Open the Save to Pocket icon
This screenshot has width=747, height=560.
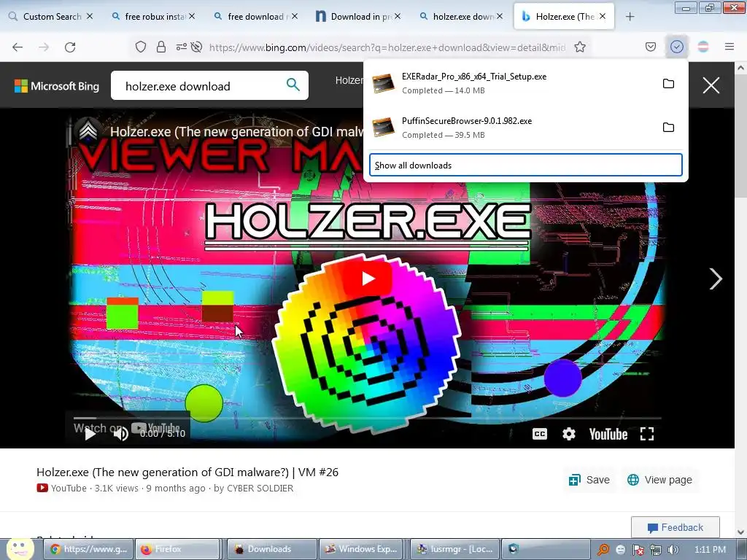click(x=651, y=47)
